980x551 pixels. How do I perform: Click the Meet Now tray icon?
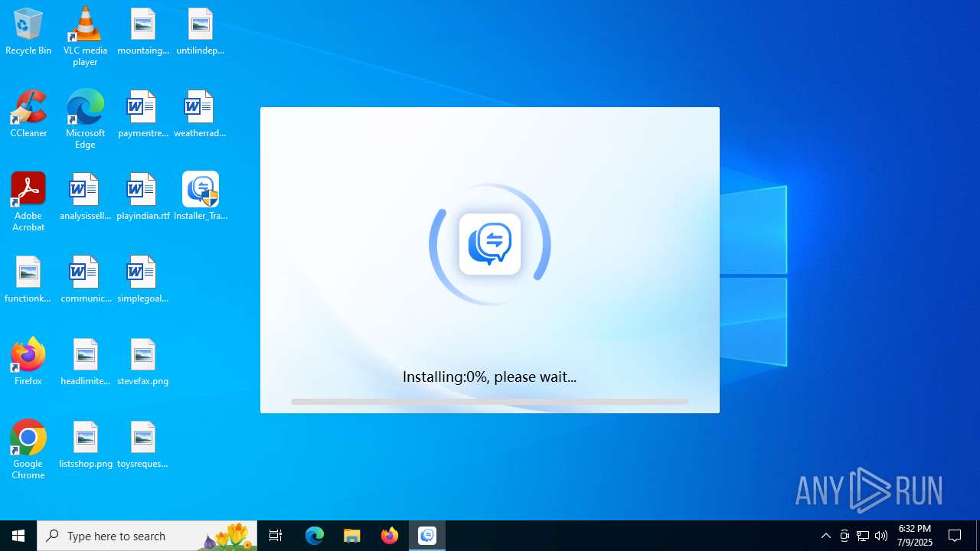pyautogui.click(x=844, y=536)
